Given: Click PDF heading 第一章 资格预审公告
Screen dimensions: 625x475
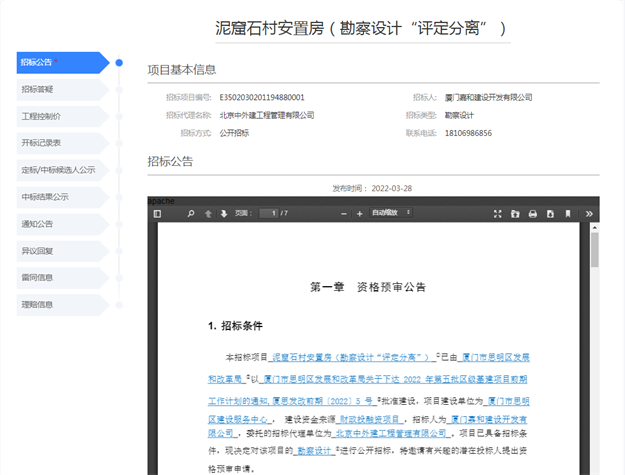Looking at the screenshot, I should point(368,287).
